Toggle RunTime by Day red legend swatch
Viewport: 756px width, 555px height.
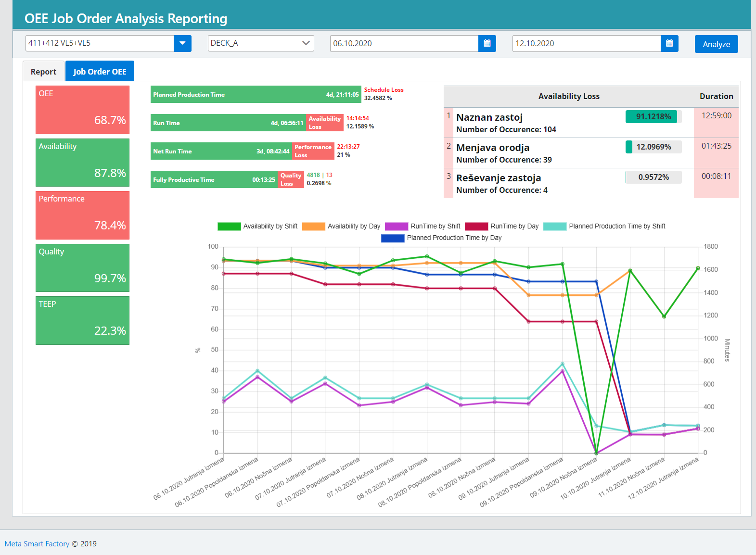476,227
